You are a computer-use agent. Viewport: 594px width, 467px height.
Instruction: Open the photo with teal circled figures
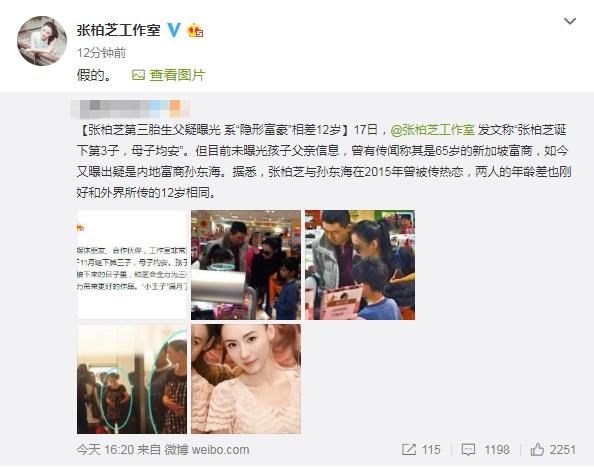(132, 379)
